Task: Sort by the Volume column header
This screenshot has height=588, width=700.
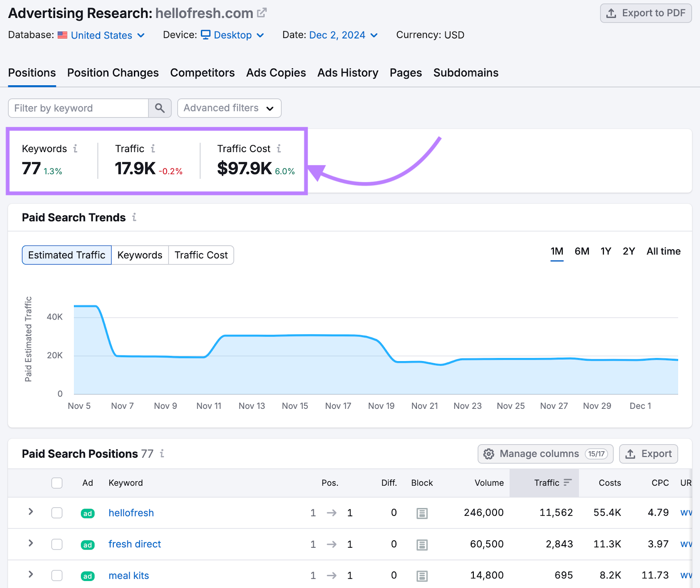Action: pyautogui.click(x=489, y=483)
